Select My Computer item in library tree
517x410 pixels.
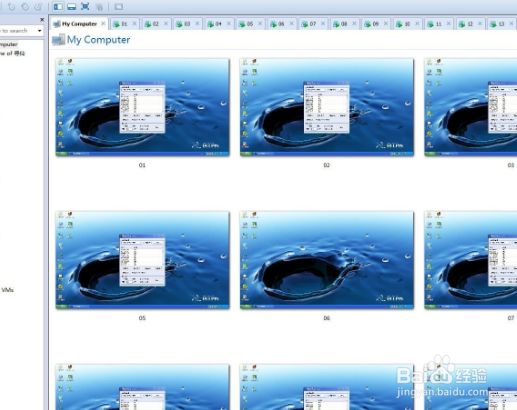[x=9, y=44]
